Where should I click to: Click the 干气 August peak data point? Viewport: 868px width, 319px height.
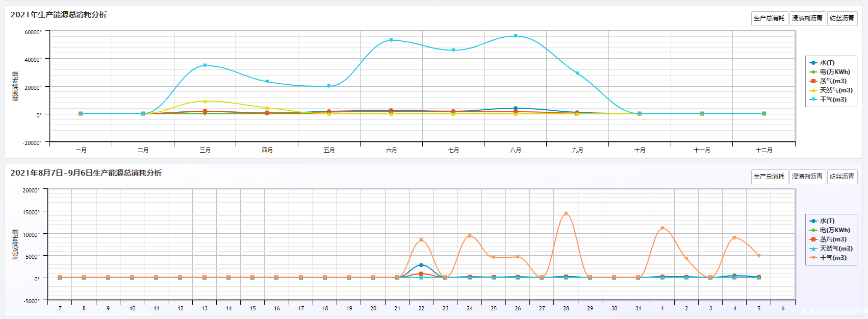coord(516,36)
